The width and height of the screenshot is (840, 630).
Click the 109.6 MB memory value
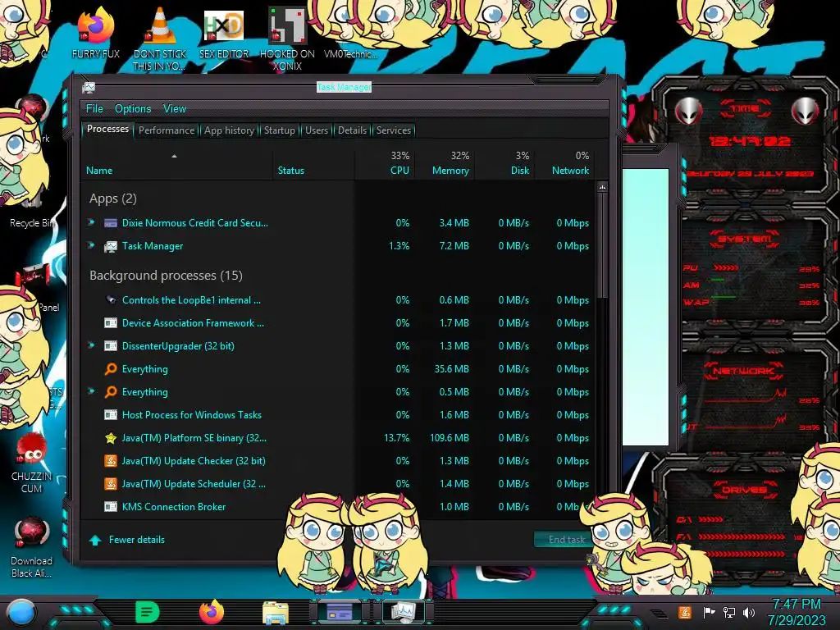click(x=450, y=438)
